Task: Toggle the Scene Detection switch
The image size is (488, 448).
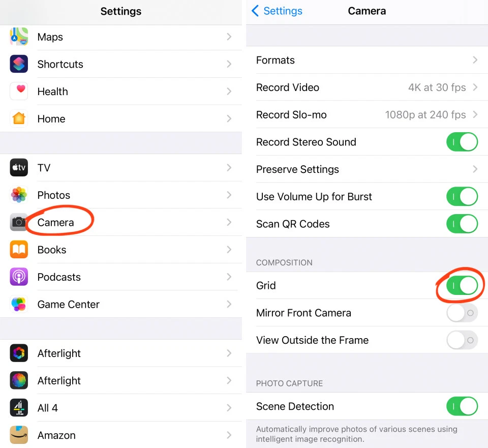Action: [x=462, y=406]
